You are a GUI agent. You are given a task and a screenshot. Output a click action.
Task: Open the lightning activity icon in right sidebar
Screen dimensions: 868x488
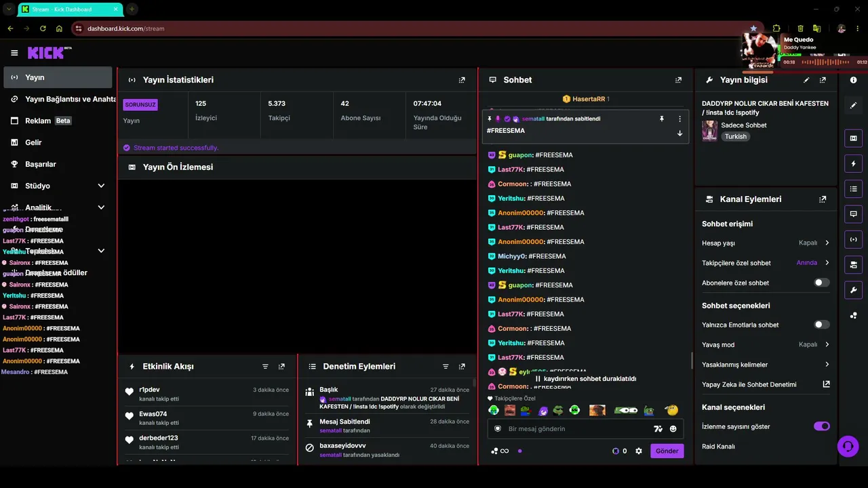(x=853, y=163)
